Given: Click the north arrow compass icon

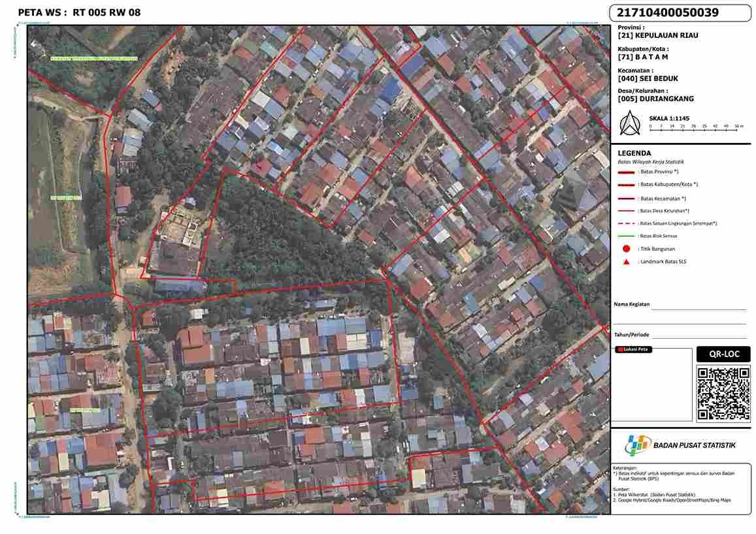Looking at the screenshot, I should coord(629,123).
